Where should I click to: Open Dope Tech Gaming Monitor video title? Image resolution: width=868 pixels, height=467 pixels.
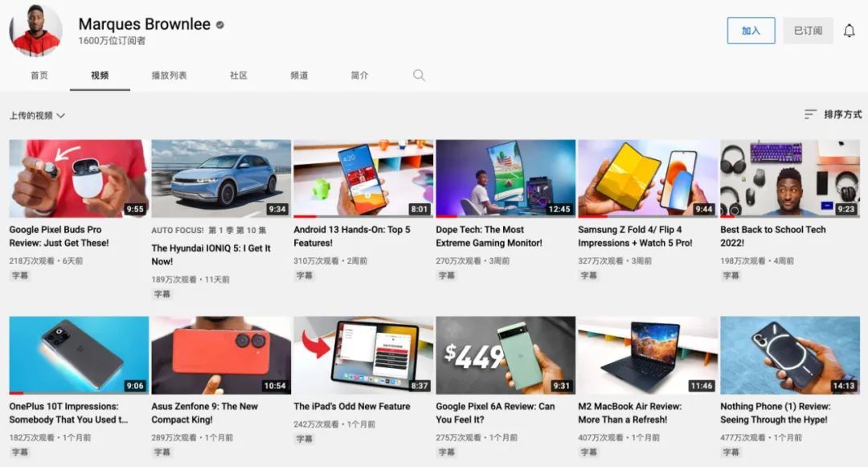[x=489, y=236]
